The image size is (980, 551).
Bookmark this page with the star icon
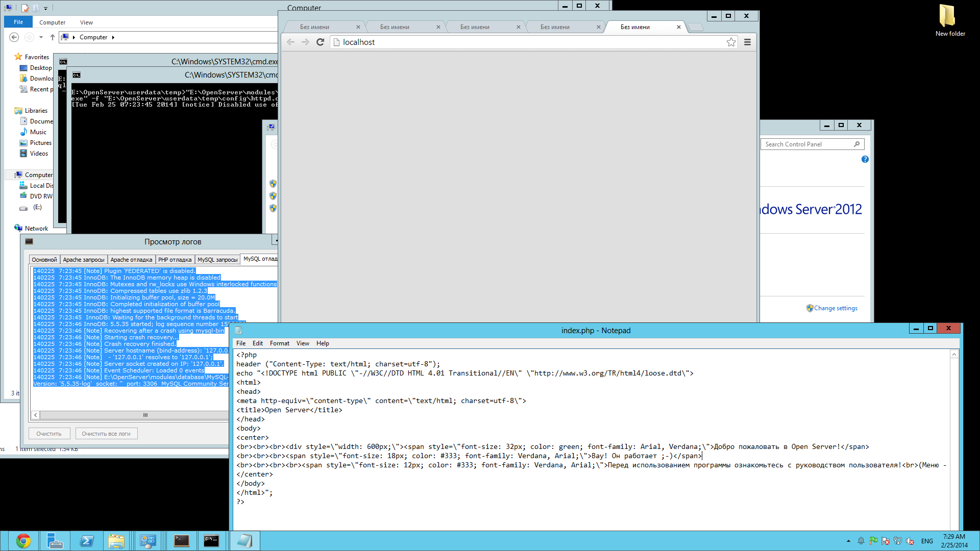pos(731,42)
